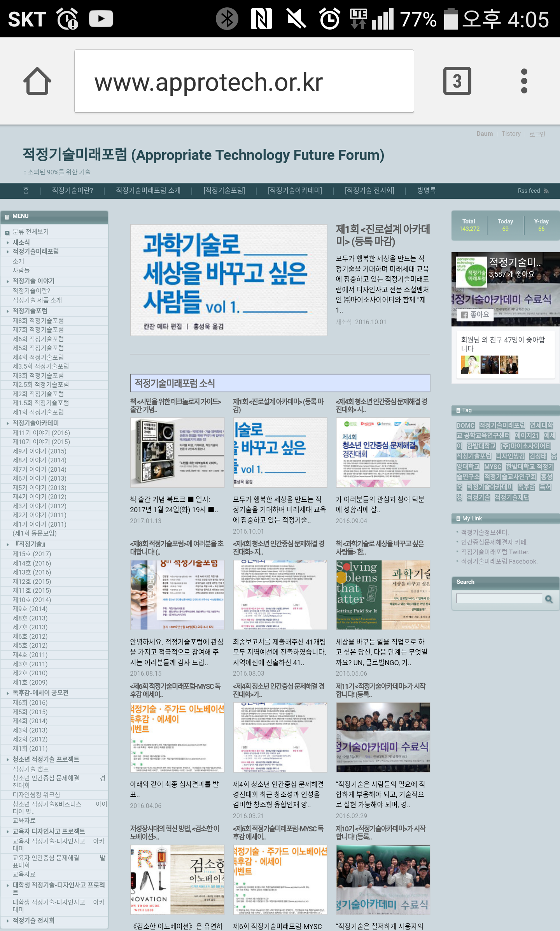The image size is (560, 931).
Task: Open the 분류 전체보기 category icon
Action: click(7, 232)
